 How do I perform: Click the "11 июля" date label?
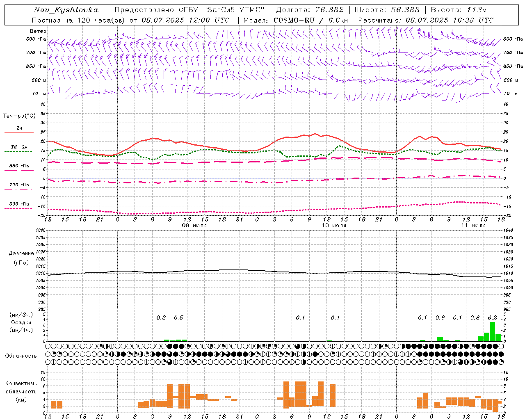click(473, 226)
